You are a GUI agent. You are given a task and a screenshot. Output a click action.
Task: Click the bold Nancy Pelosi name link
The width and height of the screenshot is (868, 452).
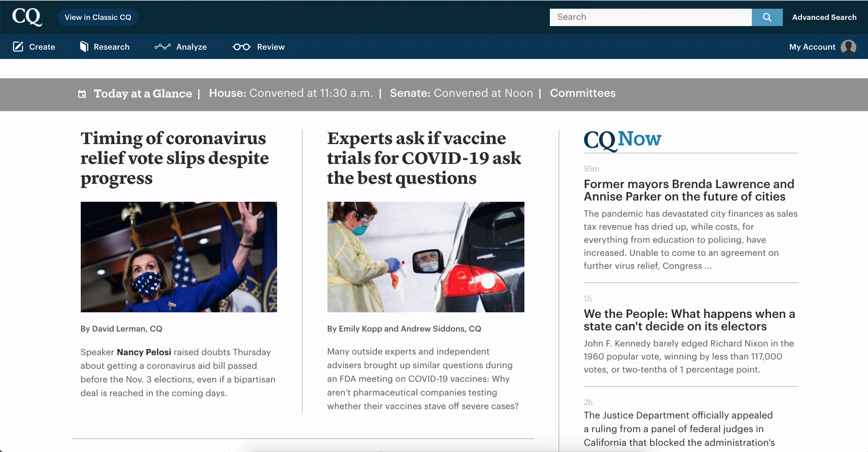coord(144,352)
